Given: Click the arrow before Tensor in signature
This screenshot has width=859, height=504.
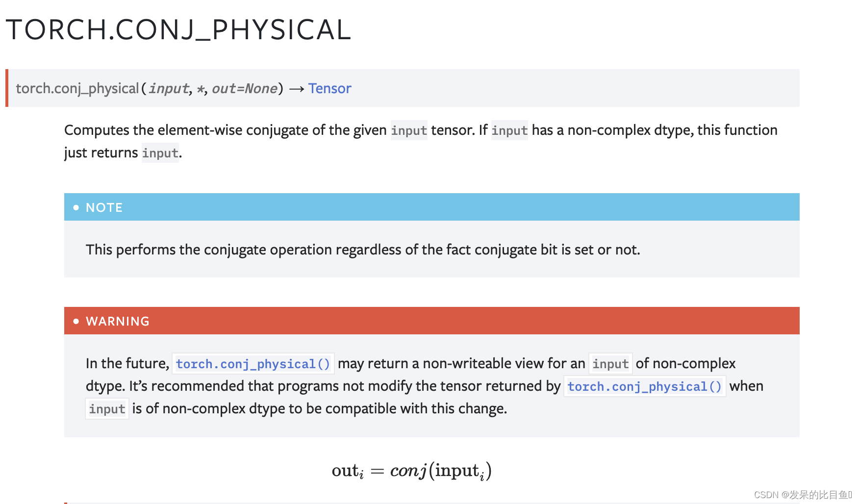Looking at the screenshot, I should pos(296,89).
